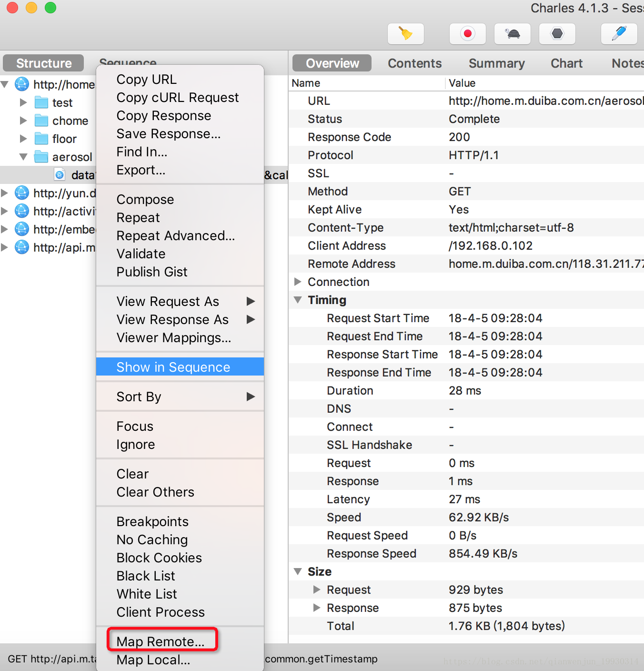The width and height of the screenshot is (644, 671).
Task: Open the Notes tab
Action: [628, 63]
